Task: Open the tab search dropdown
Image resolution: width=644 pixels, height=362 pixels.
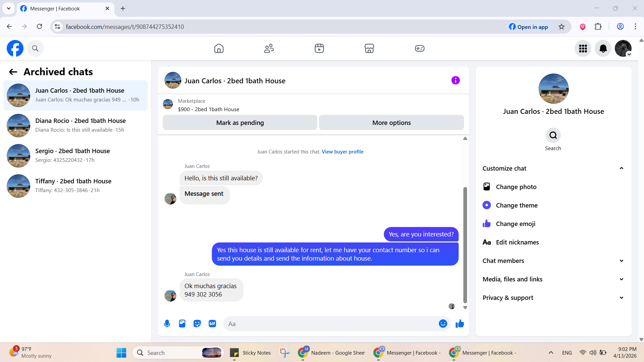Action: click(x=9, y=8)
